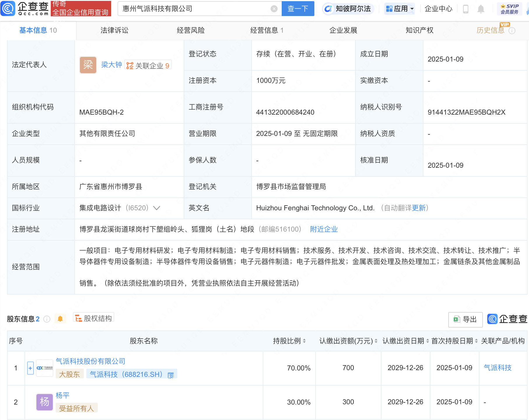Expand shareholder row 1 plus icon
The width and height of the screenshot is (529, 420).
pos(30,368)
